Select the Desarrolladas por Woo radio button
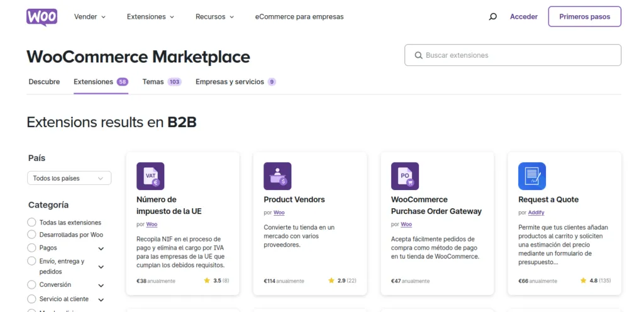The height and width of the screenshot is (312, 644). pos(31,235)
